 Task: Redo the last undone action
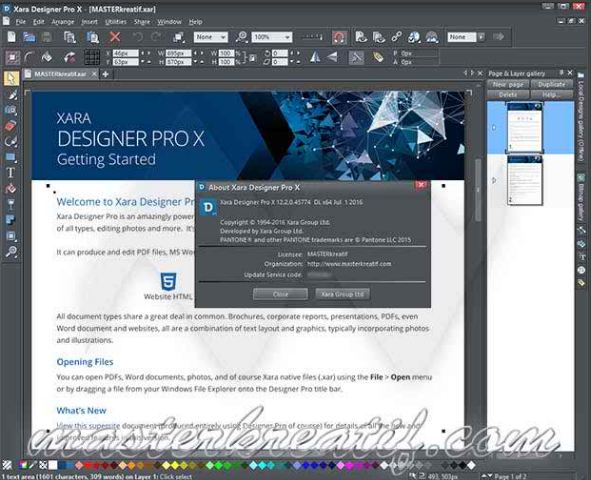[x=156, y=37]
